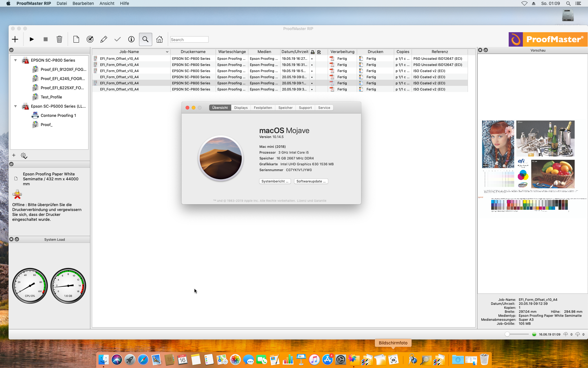Click the preview zoom slider in status bar
588x368 pixels.
pyautogui.click(x=517, y=334)
